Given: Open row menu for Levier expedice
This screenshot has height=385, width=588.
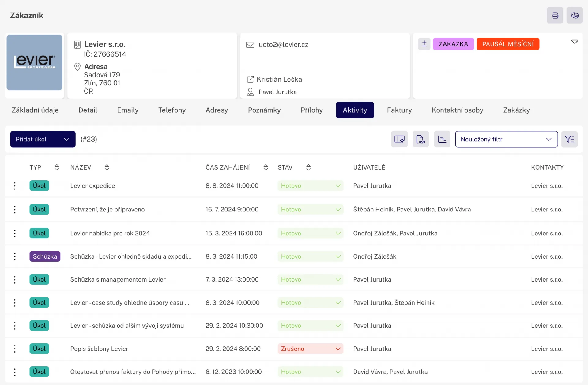Looking at the screenshot, I should (x=15, y=186).
